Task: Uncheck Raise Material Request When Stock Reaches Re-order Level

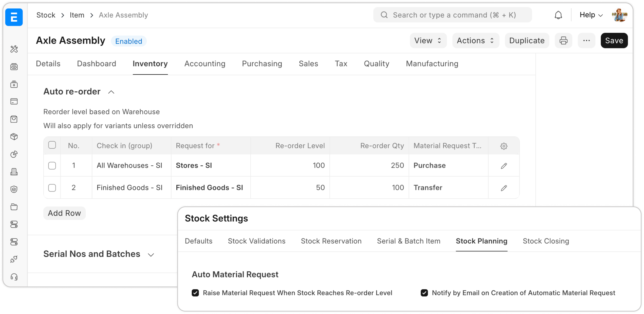Action: pyautogui.click(x=195, y=293)
